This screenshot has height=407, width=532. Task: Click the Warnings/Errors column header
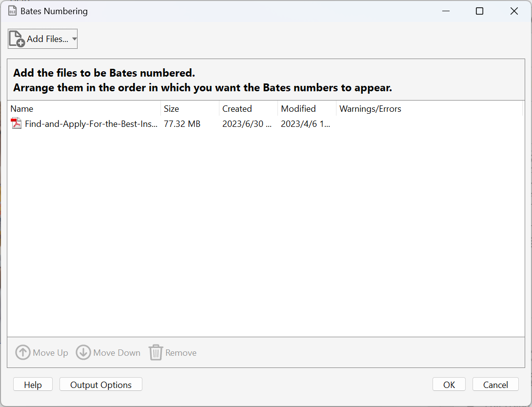tap(370, 109)
